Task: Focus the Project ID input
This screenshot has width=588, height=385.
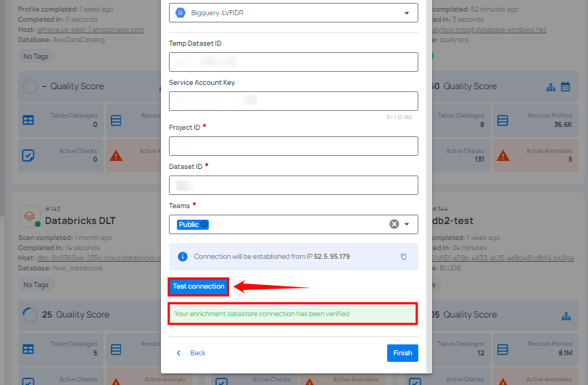Action: (x=293, y=146)
